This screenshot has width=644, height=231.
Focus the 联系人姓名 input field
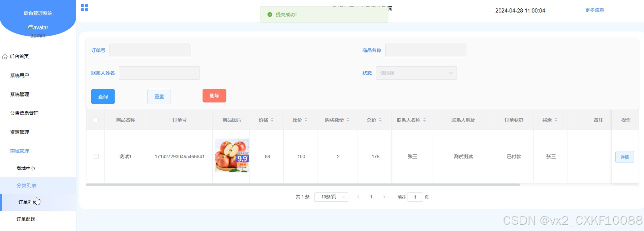click(159, 73)
